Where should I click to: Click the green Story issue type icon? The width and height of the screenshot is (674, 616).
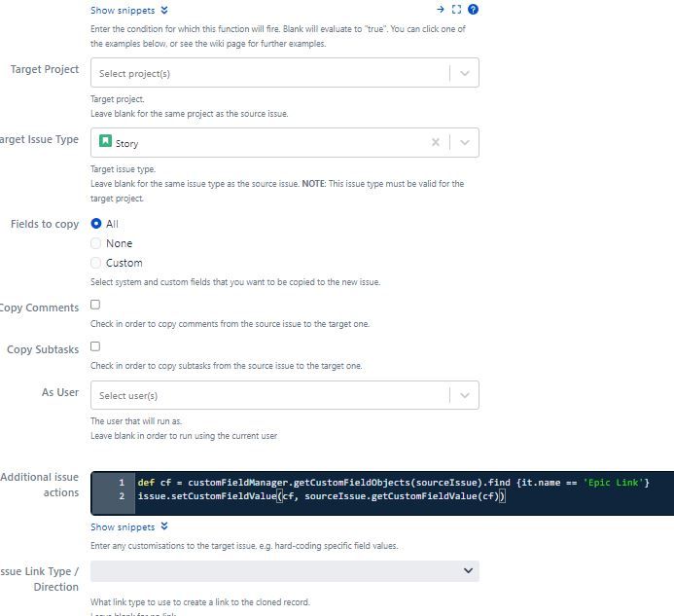click(x=105, y=141)
